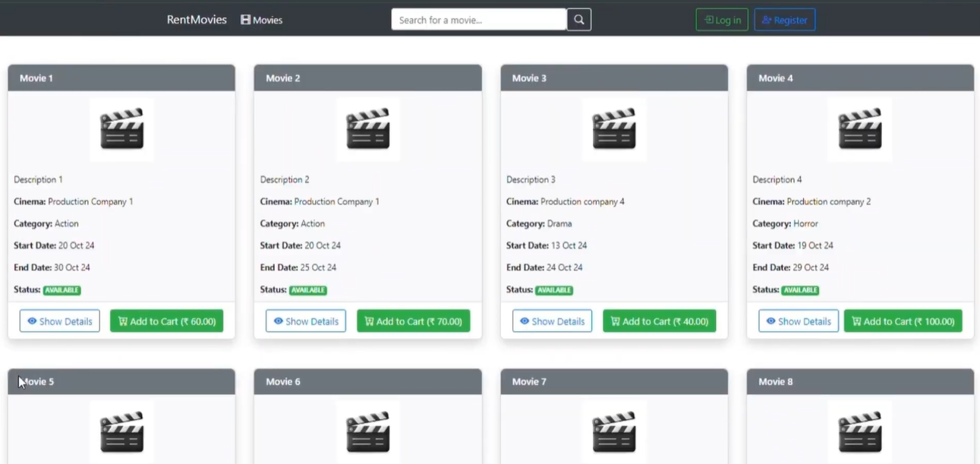
Task: Click Movie 7 clapperboard thumbnail
Action: 614,432
